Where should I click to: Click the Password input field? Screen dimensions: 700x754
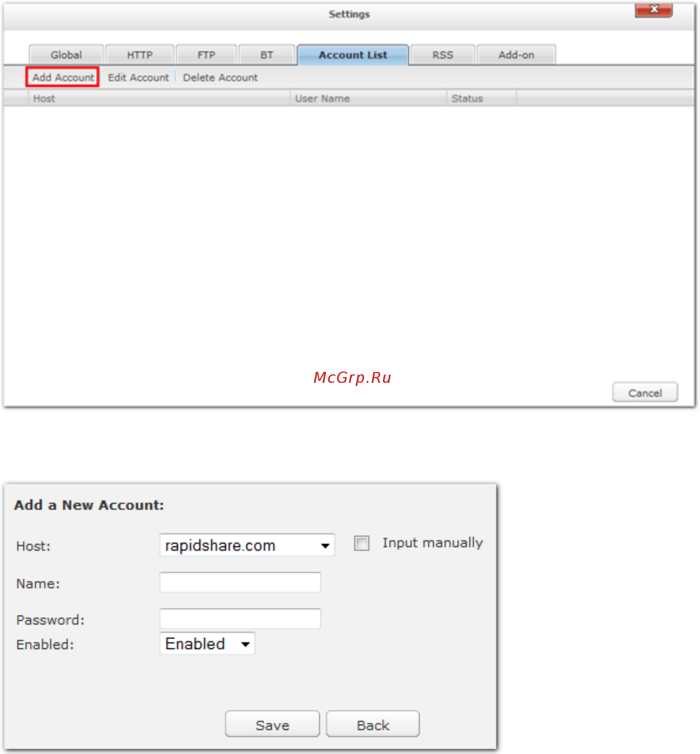pos(240,619)
